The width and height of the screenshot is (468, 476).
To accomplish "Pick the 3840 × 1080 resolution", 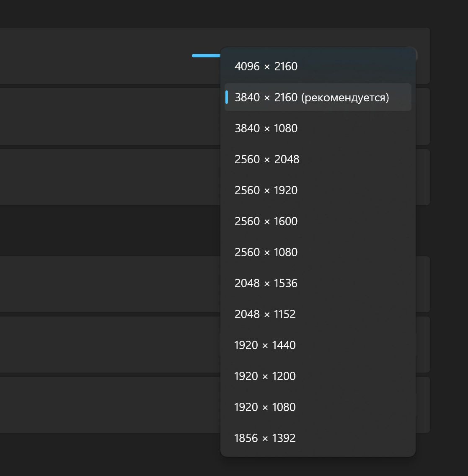I will (318, 128).
